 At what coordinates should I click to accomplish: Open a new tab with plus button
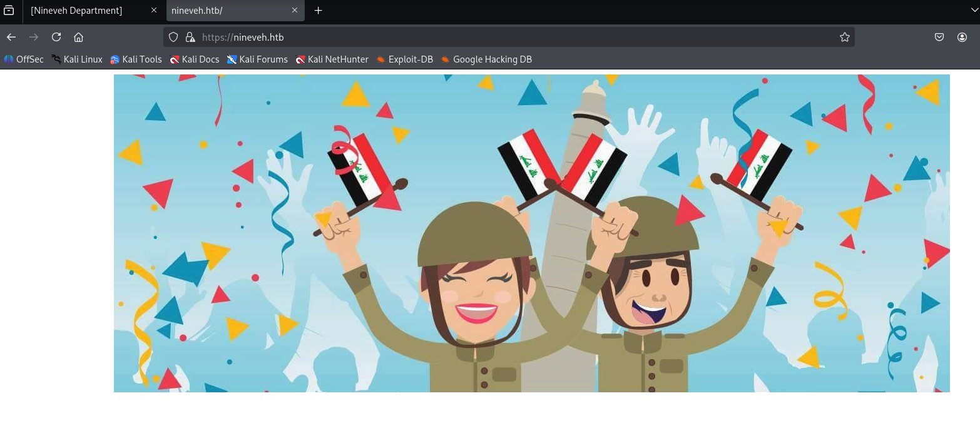318,11
